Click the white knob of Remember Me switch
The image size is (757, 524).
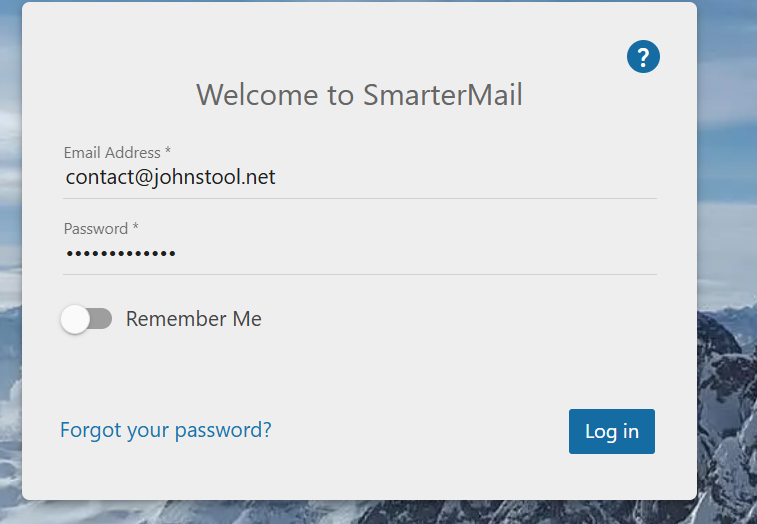coord(75,319)
